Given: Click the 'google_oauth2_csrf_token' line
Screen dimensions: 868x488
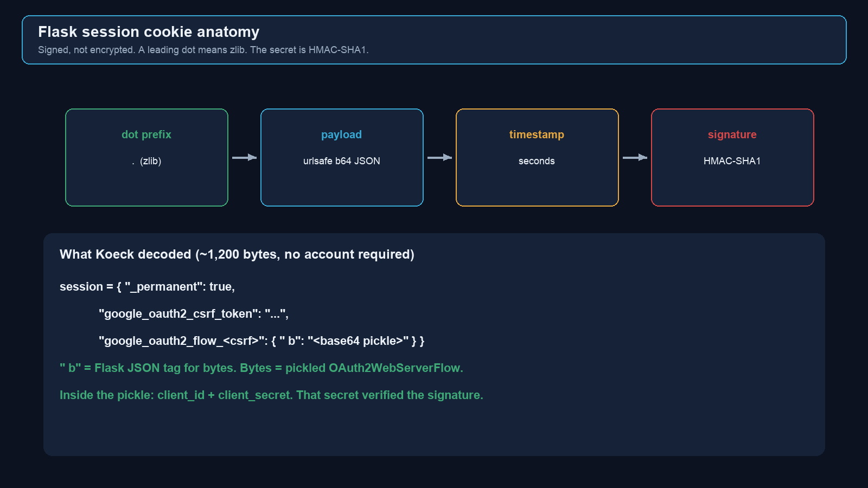Looking at the screenshot, I should coord(194,314).
